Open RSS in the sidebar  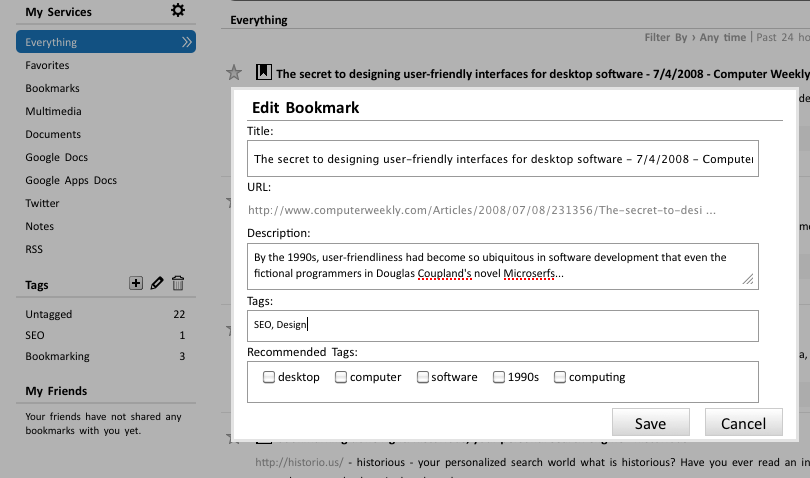[34, 249]
